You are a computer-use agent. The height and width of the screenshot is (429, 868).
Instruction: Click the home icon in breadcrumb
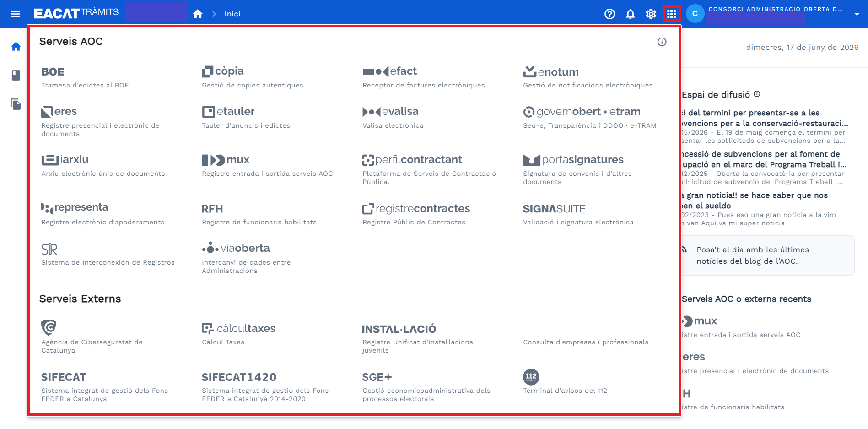[198, 14]
